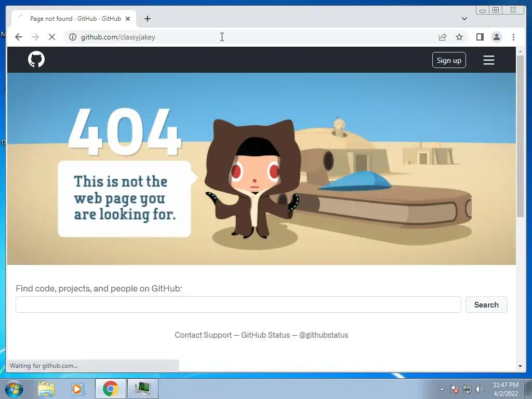Click 'Find code, projects, and people' label
Image resolution: width=532 pixels, height=399 pixels.
click(x=99, y=288)
